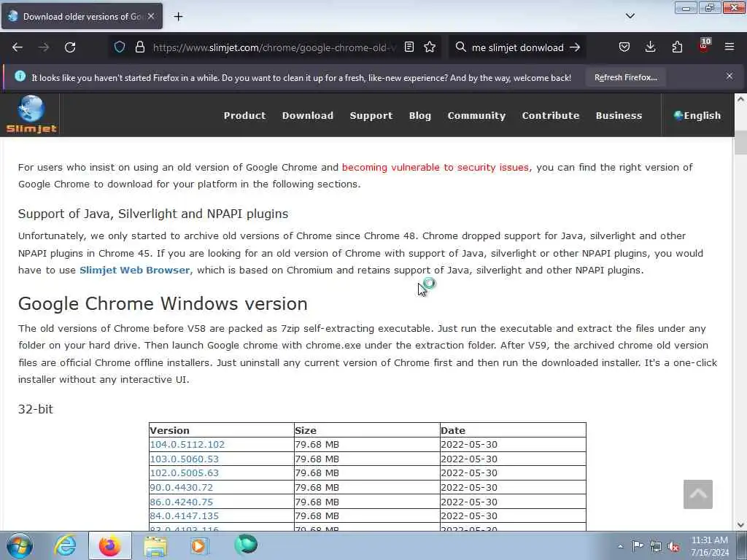Click the extension icon with badge 10
The height and width of the screenshot is (560, 747).
click(x=704, y=46)
